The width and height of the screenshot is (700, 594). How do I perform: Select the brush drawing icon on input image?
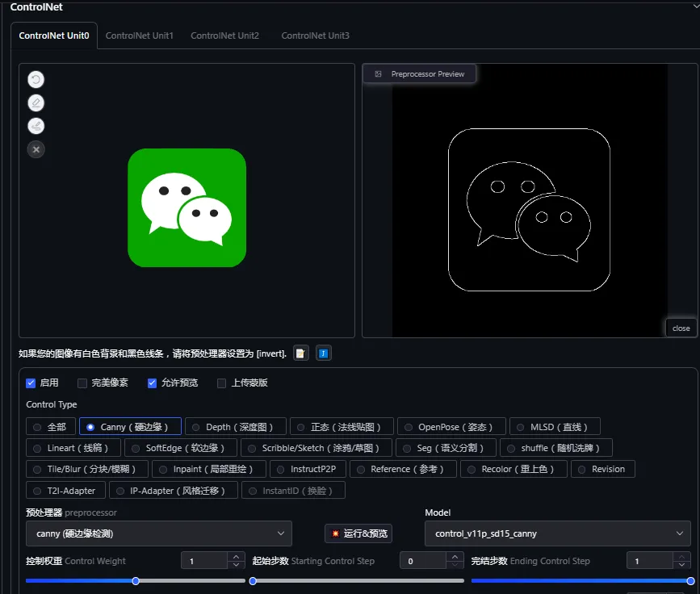(36, 126)
